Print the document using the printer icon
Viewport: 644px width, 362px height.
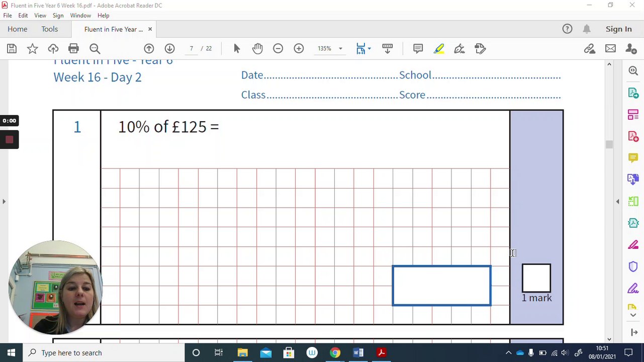(73, 49)
